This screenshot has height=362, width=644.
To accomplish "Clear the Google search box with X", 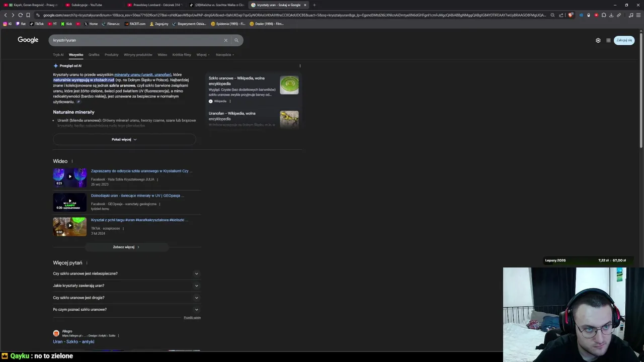I will coord(225,40).
